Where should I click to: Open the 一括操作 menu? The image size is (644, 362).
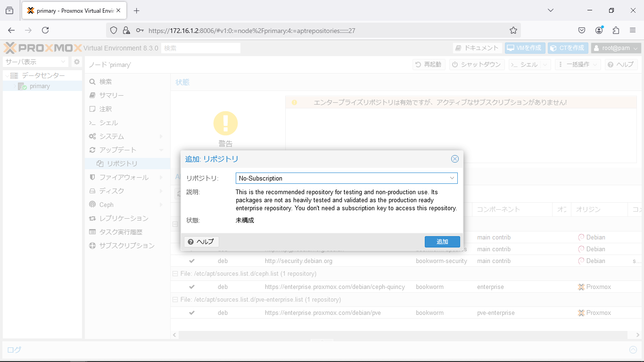click(578, 65)
